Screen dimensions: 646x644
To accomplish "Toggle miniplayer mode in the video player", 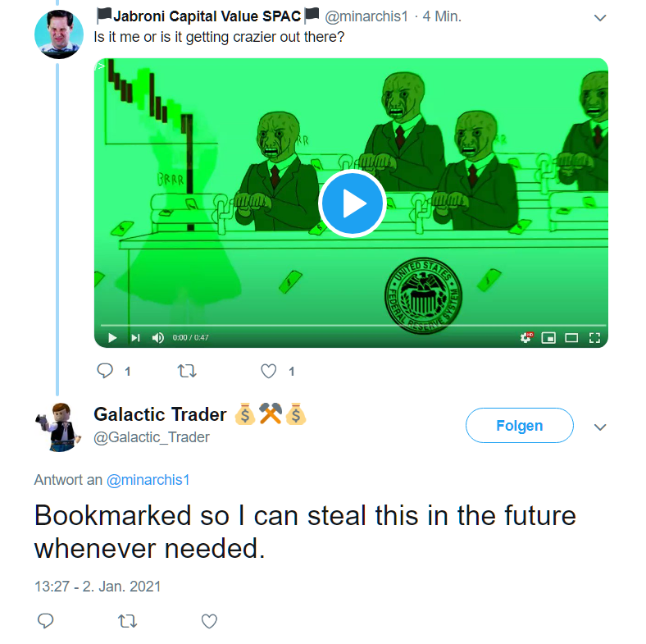I will pyautogui.click(x=548, y=338).
